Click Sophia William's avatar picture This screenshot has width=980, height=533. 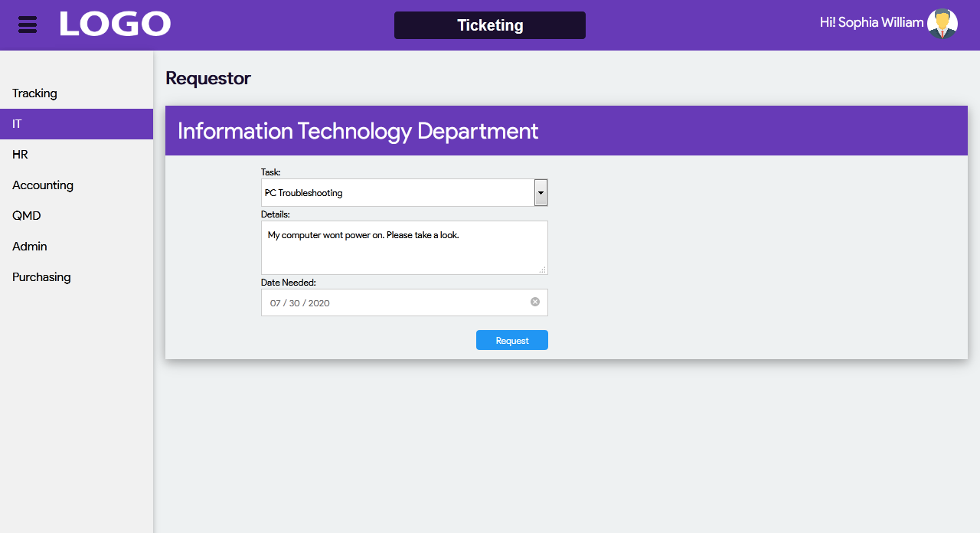coord(942,24)
